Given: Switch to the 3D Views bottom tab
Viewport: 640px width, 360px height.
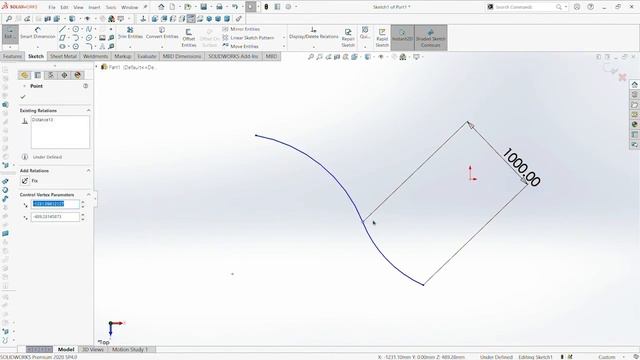Looking at the screenshot, I should coord(93,349).
